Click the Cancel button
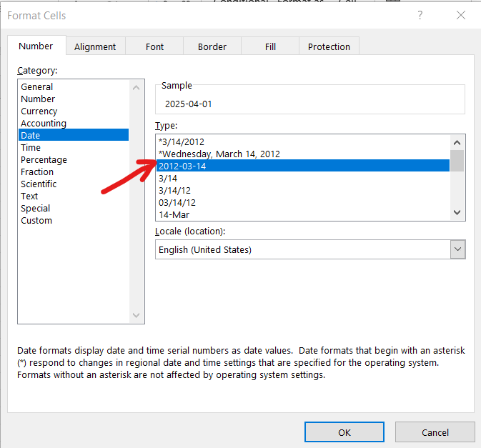Viewport: 481px width, 448px height. (435, 432)
